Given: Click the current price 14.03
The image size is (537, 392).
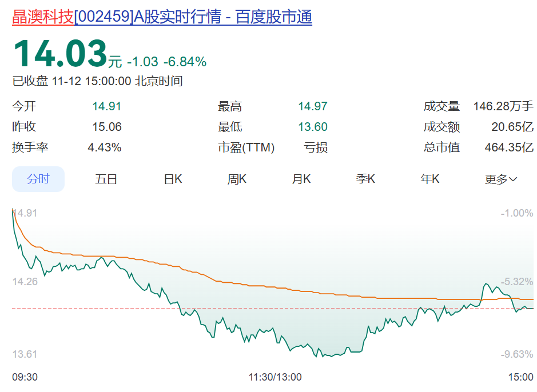Looking at the screenshot, I should 60,54.
